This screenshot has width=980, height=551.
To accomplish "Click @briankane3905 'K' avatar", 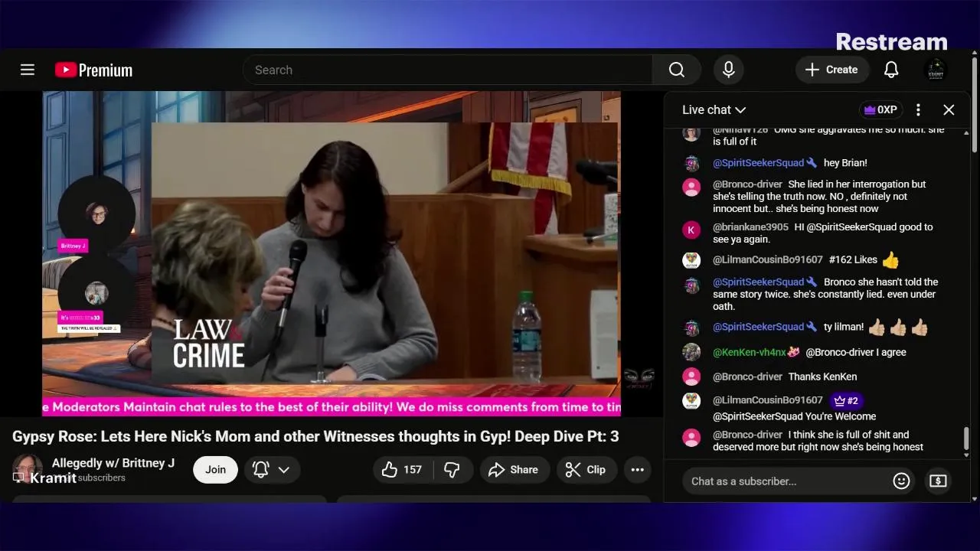I will click(x=691, y=229).
